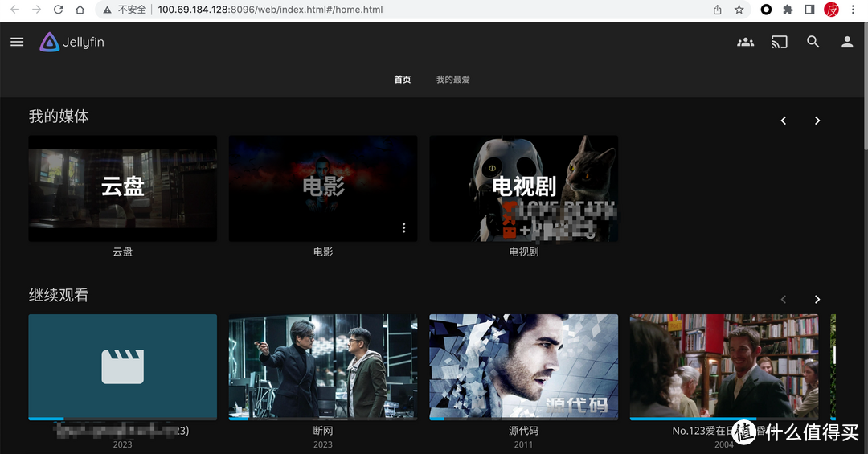This screenshot has height=454, width=868.
Task: Bookmark this page with the star
Action: (739, 10)
